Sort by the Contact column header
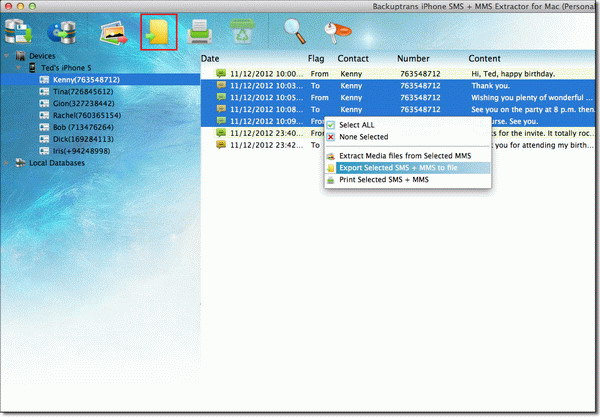The width and height of the screenshot is (600, 417). click(353, 59)
